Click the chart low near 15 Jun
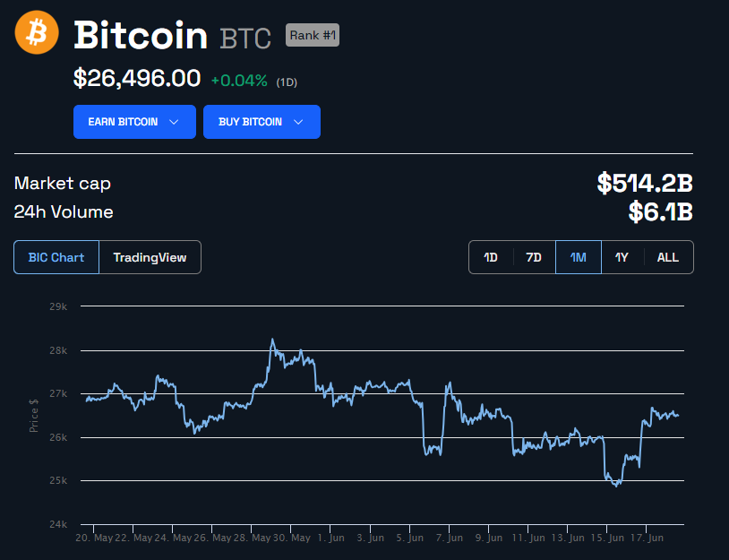 (x=615, y=485)
